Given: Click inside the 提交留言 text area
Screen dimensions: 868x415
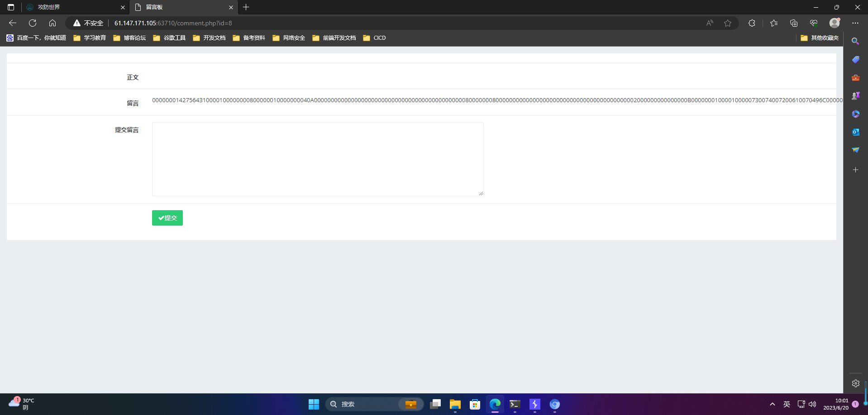Looking at the screenshot, I should point(318,159).
